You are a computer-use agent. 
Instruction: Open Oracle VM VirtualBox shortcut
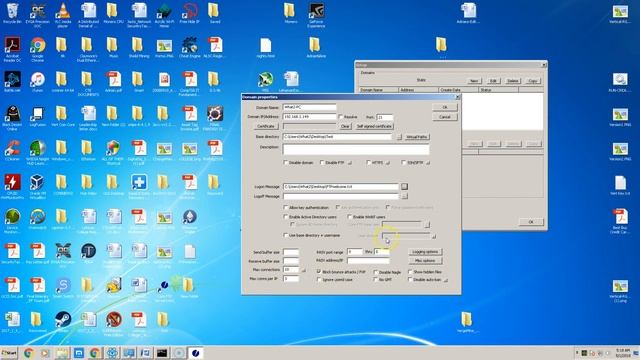tap(38, 186)
